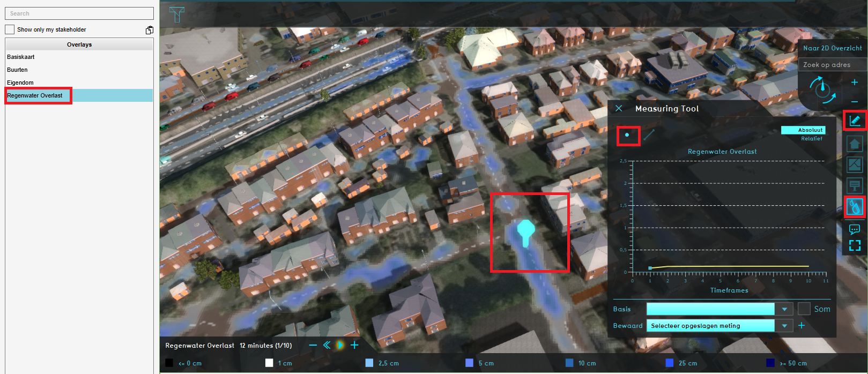Enable Show only my stakeholder checkbox

click(x=10, y=29)
